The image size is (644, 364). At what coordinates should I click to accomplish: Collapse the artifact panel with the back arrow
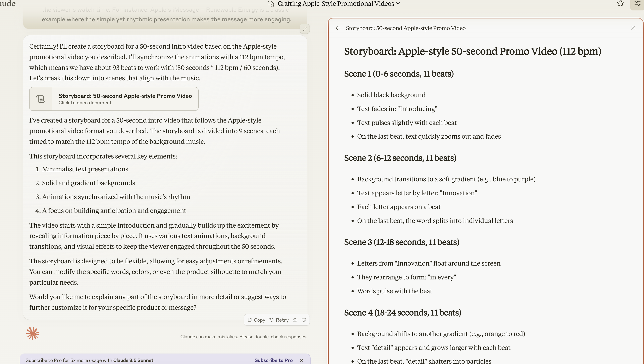click(338, 28)
